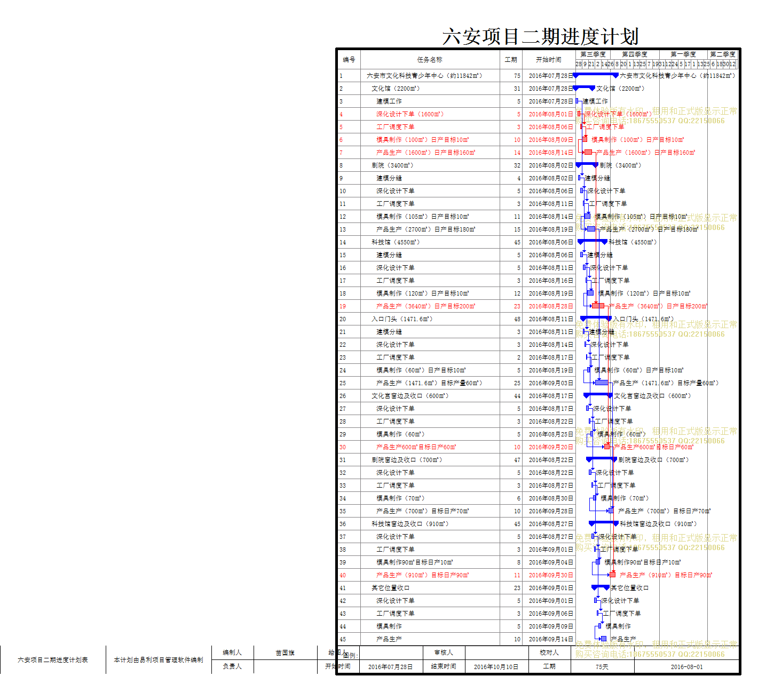766x700 pixels.
Task: Select the 编号 column header
Action: pyautogui.click(x=349, y=60)
